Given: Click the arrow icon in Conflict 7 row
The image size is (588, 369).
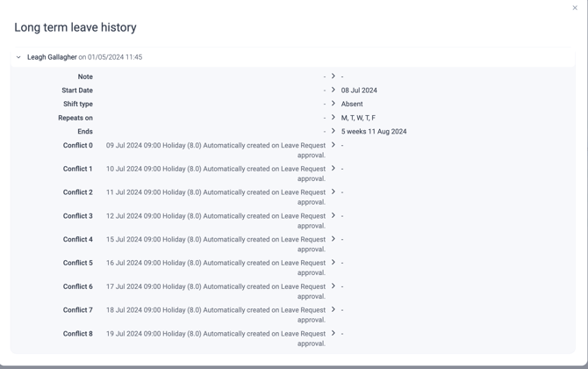Looking at the screenshot, I should tap(333, 309).
